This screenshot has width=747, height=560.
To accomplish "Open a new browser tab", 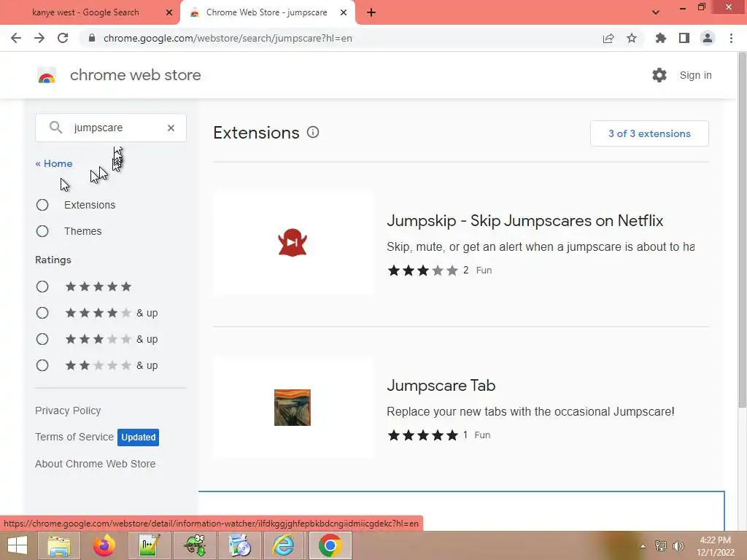I will [371, 13].
